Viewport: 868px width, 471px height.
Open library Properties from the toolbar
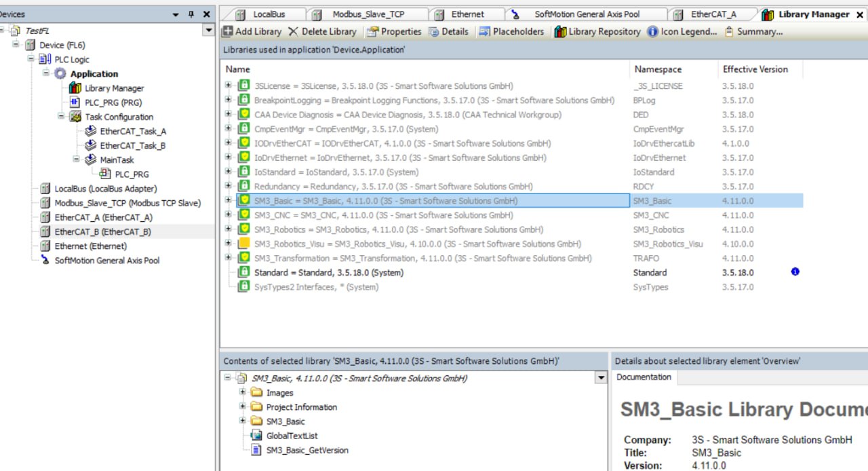[394, 31]
